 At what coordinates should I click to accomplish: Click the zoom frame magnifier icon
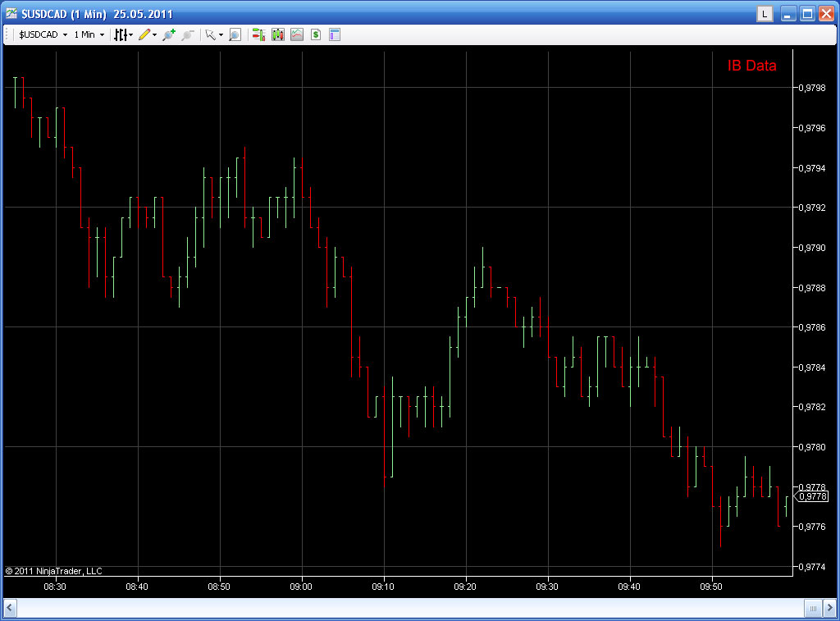(235, 34)
